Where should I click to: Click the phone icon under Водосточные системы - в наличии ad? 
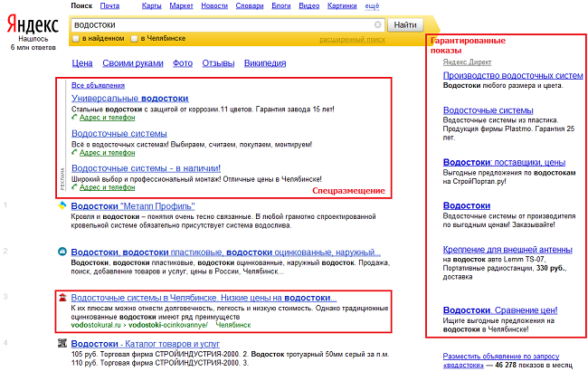[74, 187]
